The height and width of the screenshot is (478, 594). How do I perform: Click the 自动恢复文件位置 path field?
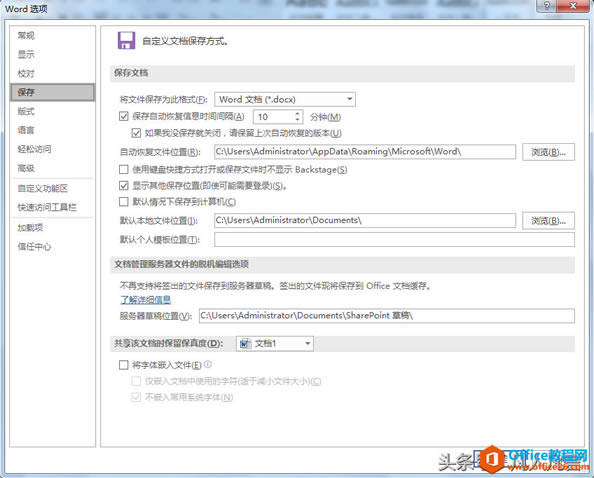[365, 152]
